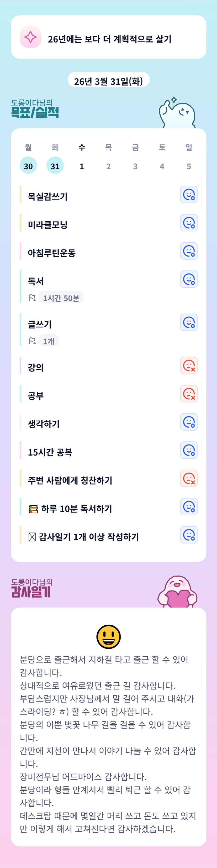Toggle the status for 15시간 공복
The image size is (217, 868).
pos(189,451)
